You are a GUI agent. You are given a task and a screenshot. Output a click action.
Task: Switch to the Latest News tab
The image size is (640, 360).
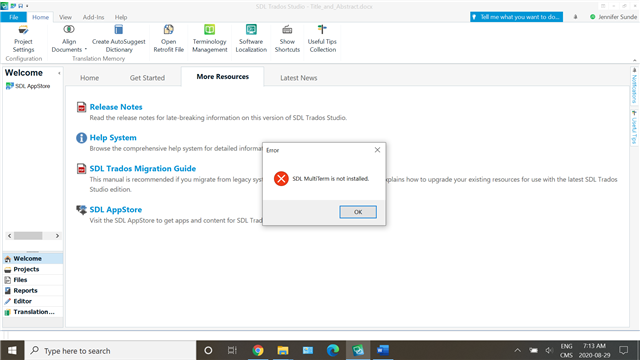(298, 78)
